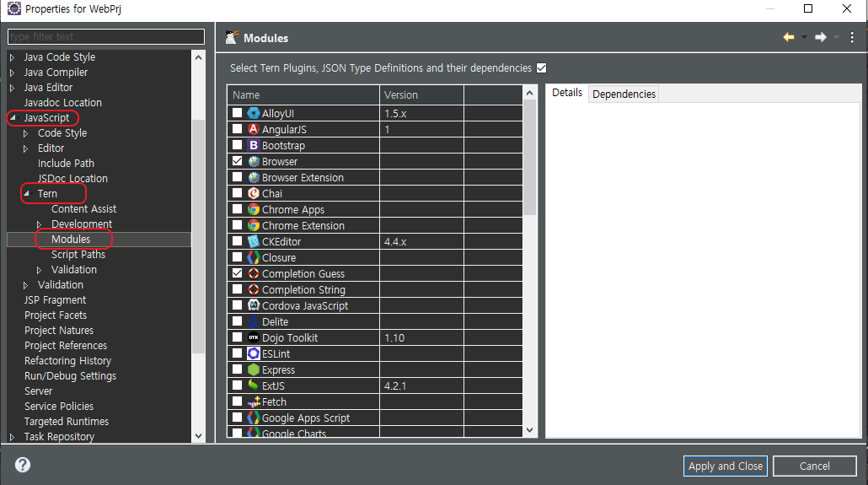Open the Include Path page
This screenshot has height=485, width=868.
[66, 164]
